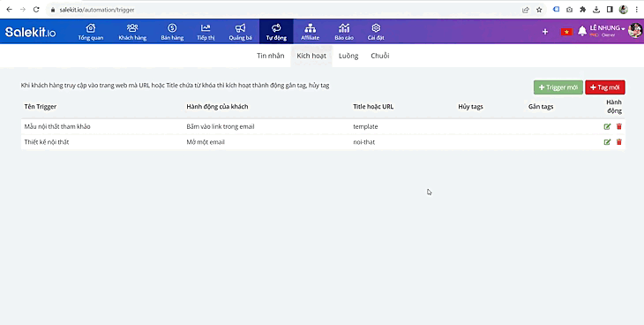
Task: Reload the page with the refresh icon
Action: pos(36,10)
